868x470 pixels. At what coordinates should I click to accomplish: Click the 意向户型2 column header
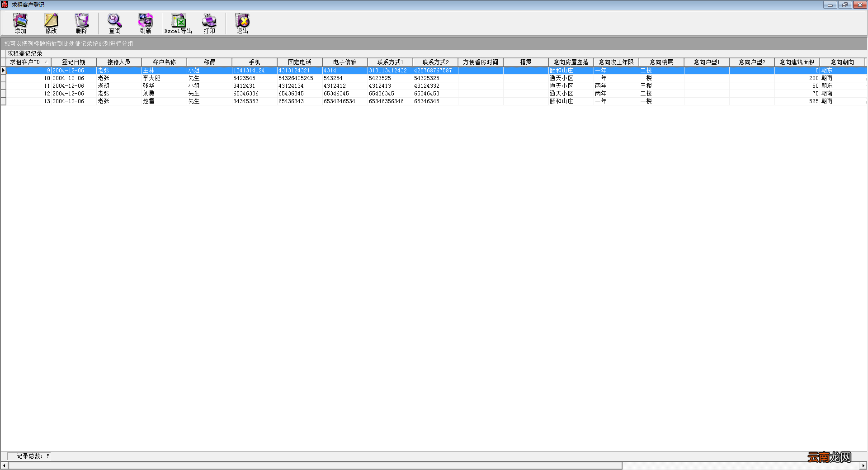coord(752,62)
